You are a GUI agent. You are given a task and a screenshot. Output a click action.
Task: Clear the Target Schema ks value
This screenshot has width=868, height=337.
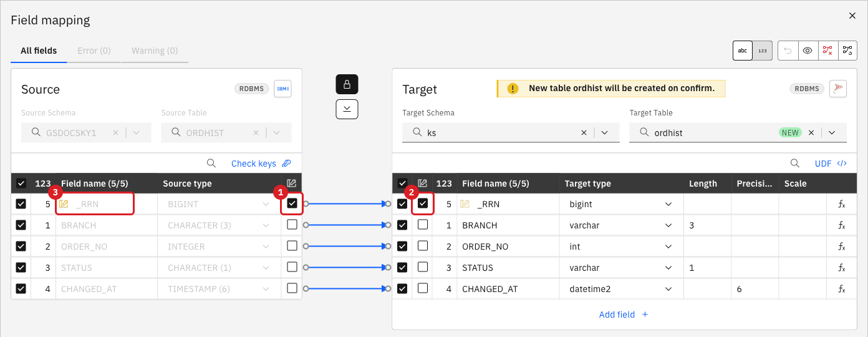(x=584, y=133)
